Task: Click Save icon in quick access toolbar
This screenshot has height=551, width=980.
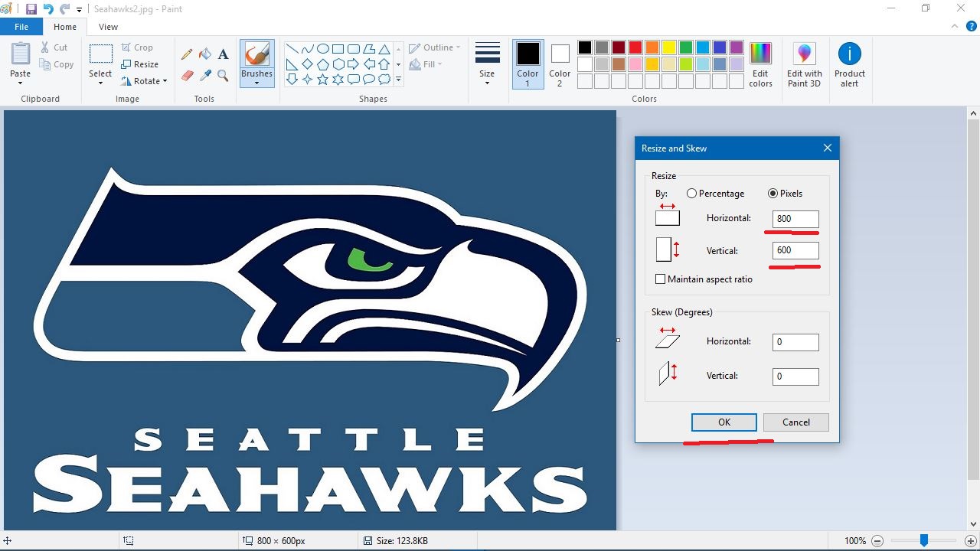Action: (x=31, y=9)
